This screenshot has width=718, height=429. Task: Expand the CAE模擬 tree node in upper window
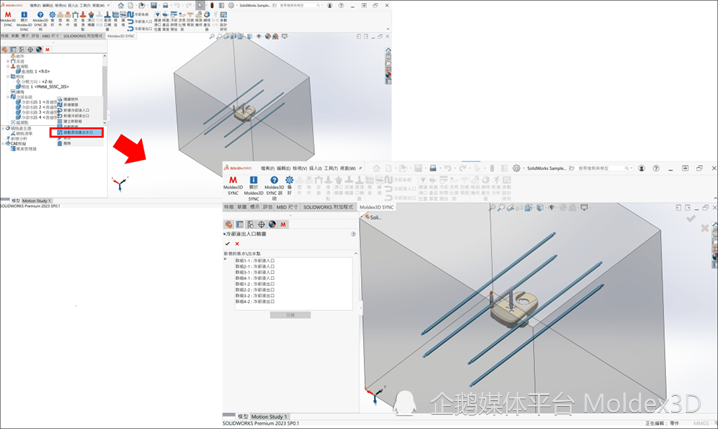tap(3, 143)
